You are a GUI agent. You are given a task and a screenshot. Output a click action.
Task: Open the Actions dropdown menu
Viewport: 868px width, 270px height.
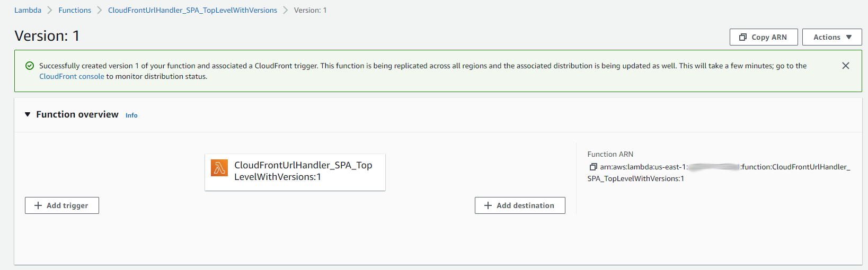pyautogui.click(x=832, y=37)
